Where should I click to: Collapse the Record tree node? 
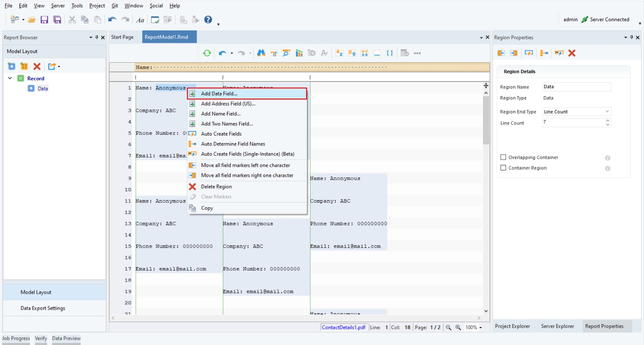(10, 78)
